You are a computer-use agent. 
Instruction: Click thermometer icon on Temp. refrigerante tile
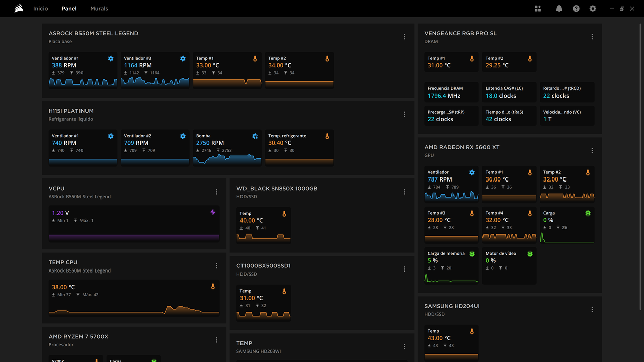click(x=327, y=136)
